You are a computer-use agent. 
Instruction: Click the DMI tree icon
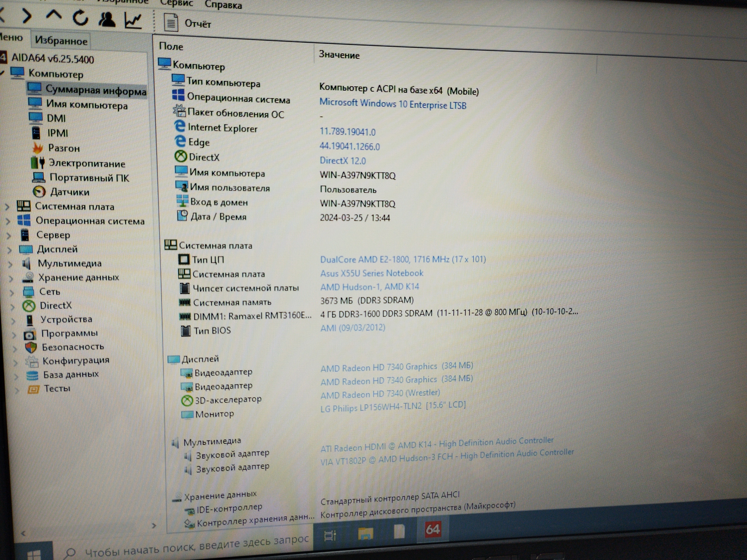pyautogui.click(x=35, y=117)
